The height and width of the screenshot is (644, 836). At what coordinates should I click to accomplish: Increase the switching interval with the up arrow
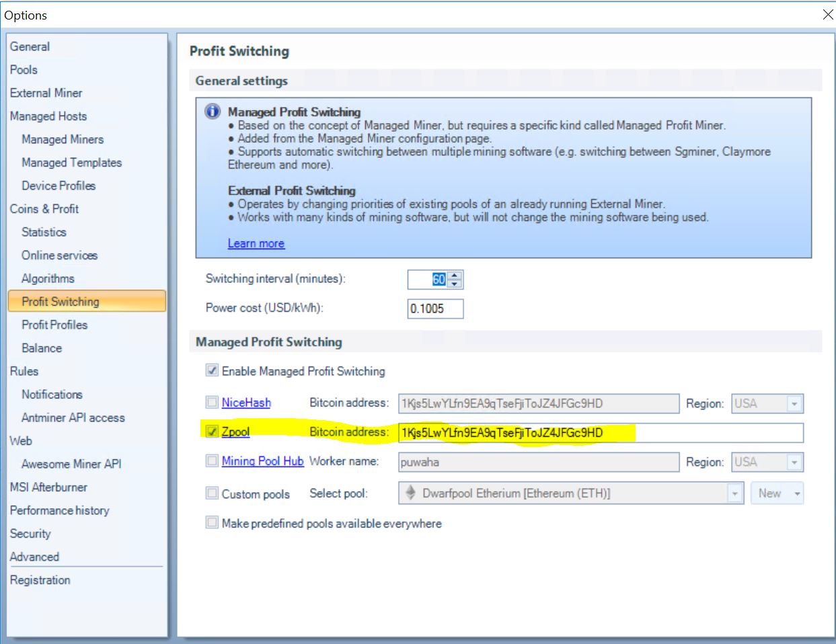point(455,276)
